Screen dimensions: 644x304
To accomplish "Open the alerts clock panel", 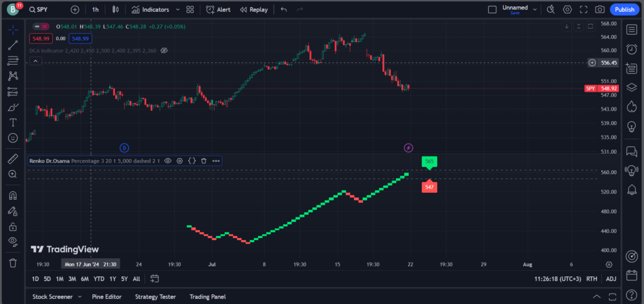I will 631,49.
